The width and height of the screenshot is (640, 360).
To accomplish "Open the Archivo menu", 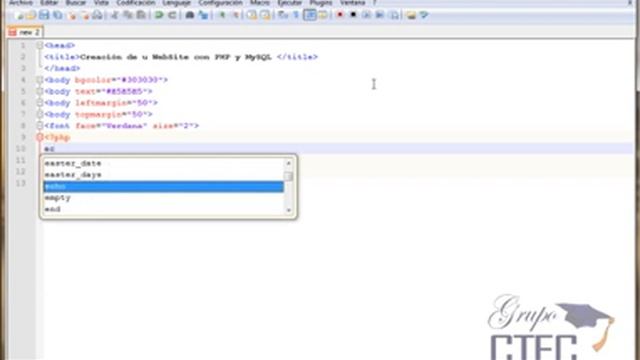I will (x=20, y=2).
